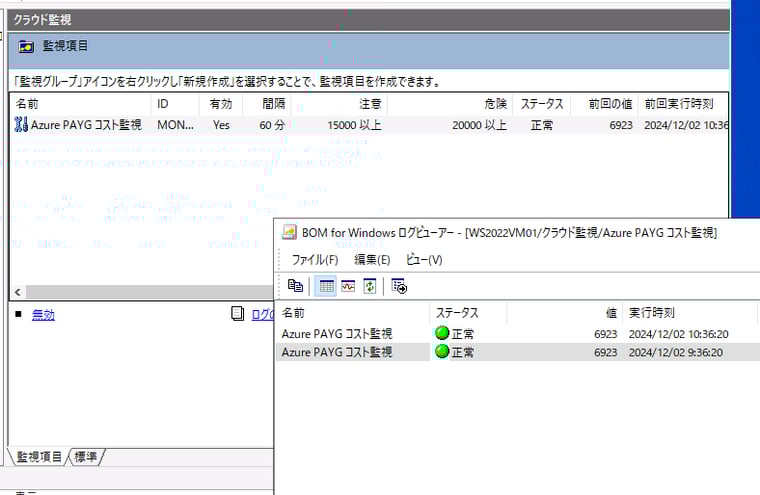Click the クラウド監視 panel title

tap(42, 20)
